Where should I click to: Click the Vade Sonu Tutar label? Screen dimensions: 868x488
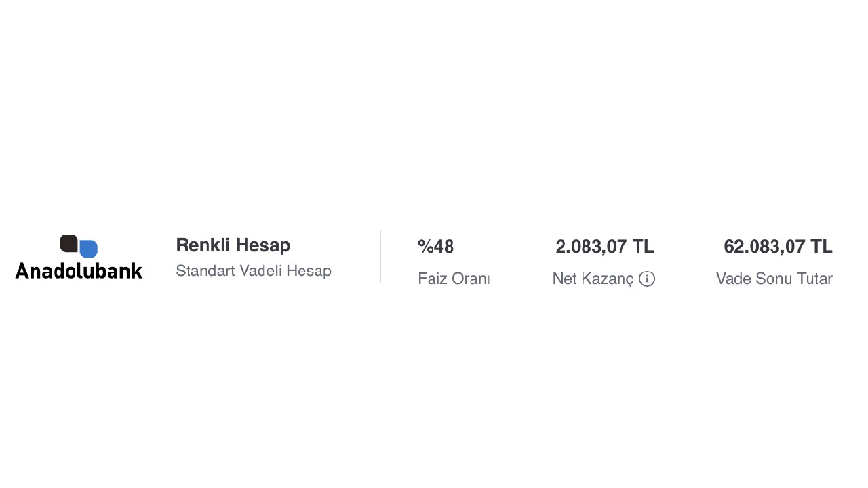coord(774,279)
